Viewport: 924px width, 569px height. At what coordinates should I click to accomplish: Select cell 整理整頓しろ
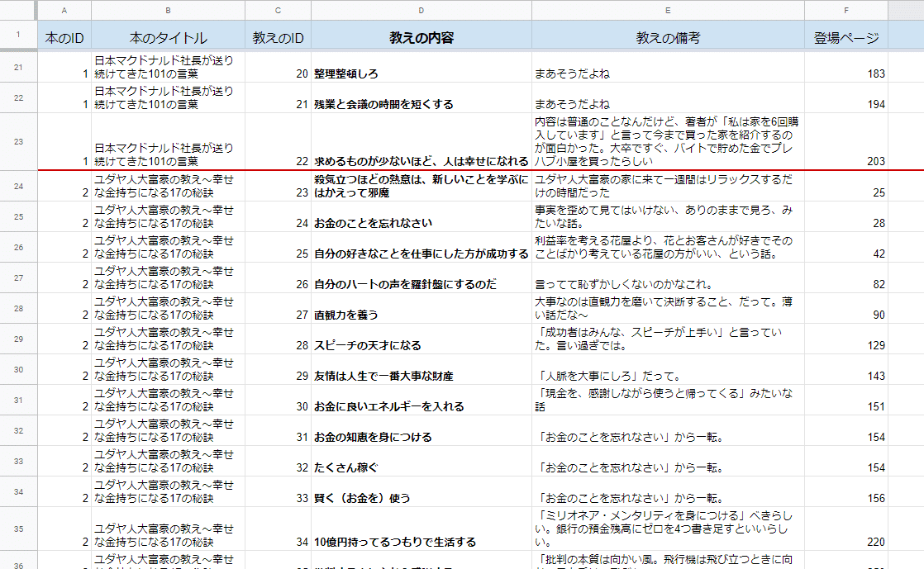coord(422,67)
